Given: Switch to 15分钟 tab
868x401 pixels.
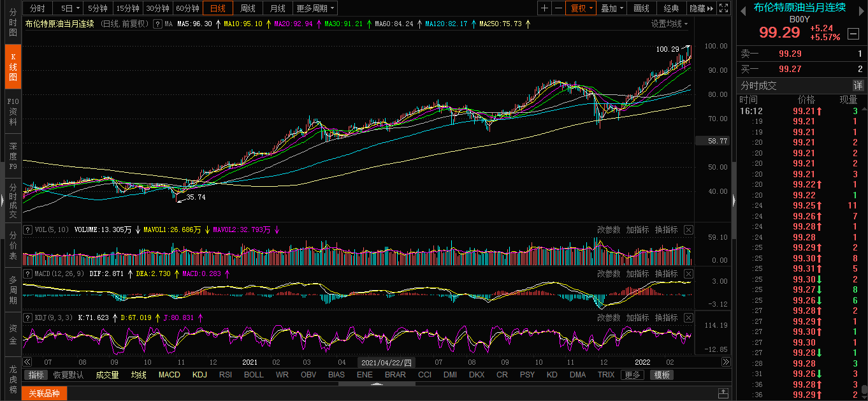Looking at the screenshot, I should point(127,8).
